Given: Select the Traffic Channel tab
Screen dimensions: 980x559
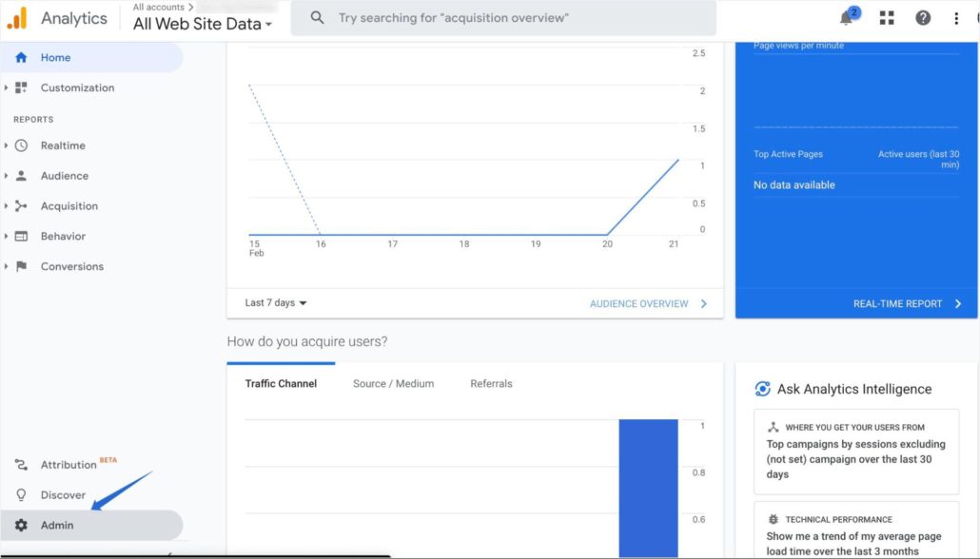Looking at the screenshot, I should click(x=281, y=383).
